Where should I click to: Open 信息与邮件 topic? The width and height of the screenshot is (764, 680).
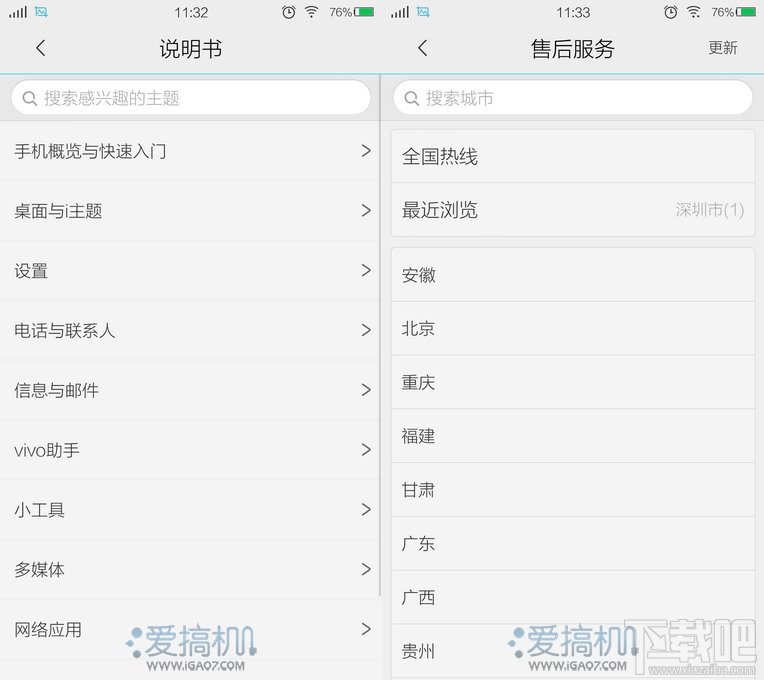[190, 390]
